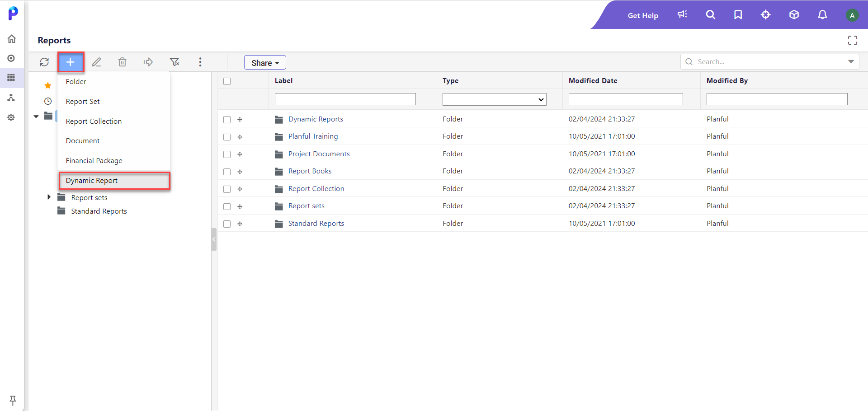This screenshot has width=868, height=411.
Task: Open the grid apps sidebar icon
Action: pyautogui.click(x=11, y=78)
